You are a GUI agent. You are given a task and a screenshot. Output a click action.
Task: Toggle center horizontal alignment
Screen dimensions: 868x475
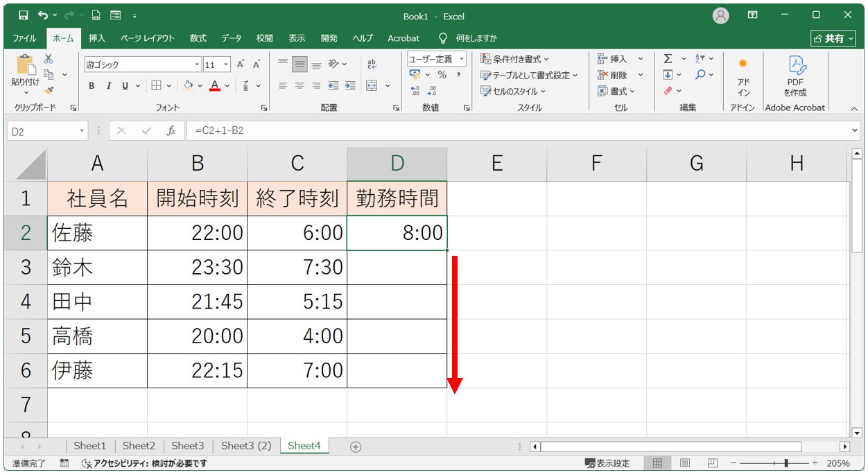point(300,86)
